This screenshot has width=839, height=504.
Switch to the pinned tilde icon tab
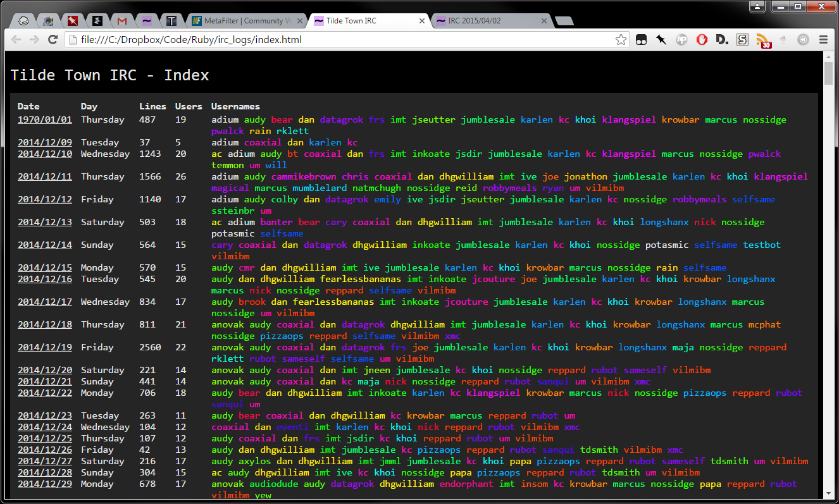[x=146, y=21]
